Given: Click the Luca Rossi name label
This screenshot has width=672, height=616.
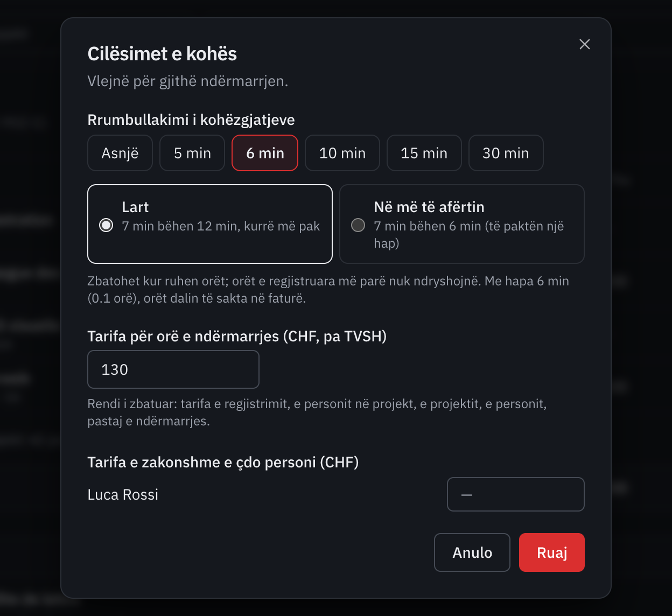Looking at the screenshot, I should coord(123,494).
